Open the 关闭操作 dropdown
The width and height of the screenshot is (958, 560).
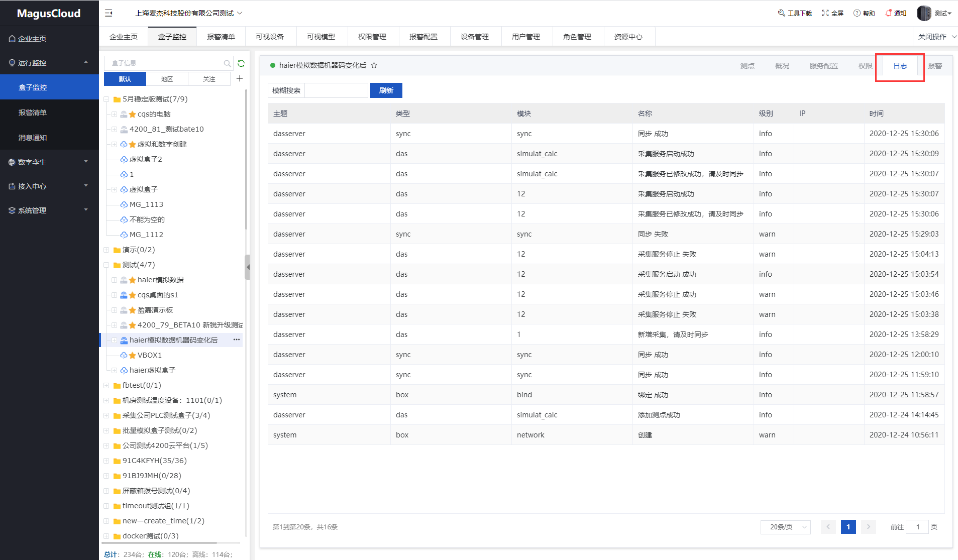(x=936, y=37)
